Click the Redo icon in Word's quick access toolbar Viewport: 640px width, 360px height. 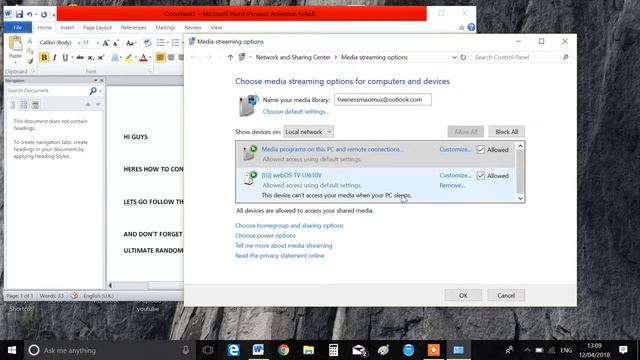(x=44, y=15)
